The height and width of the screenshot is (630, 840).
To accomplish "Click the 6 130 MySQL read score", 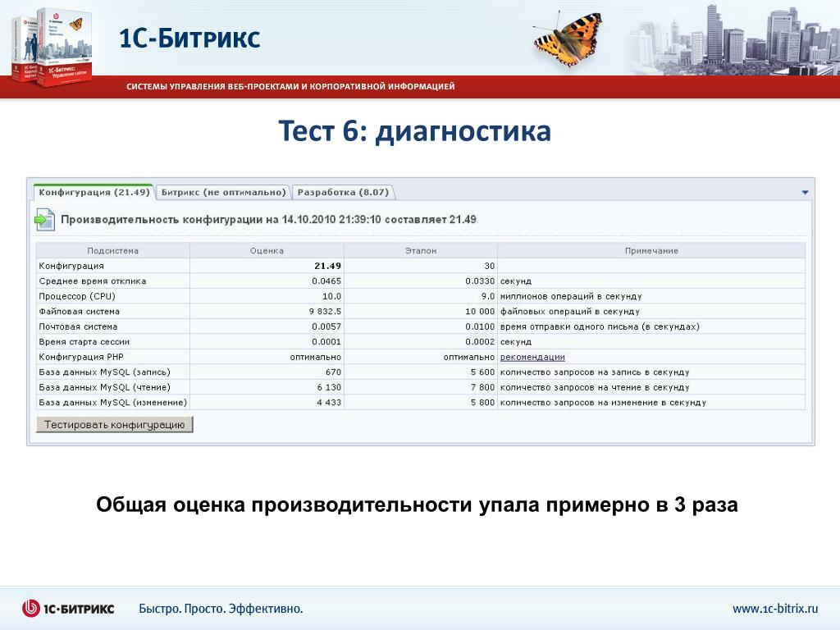I will (x=329, y=387).
